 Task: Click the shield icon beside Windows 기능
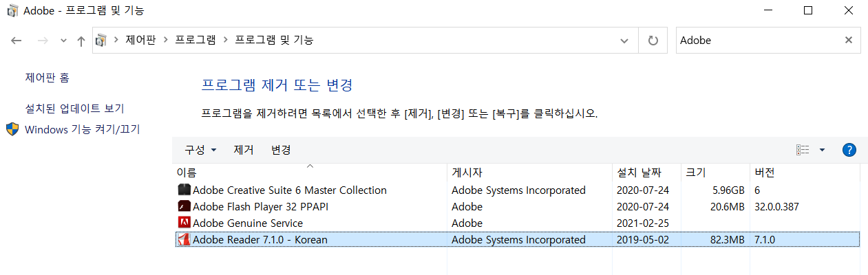tap(12, 129)
